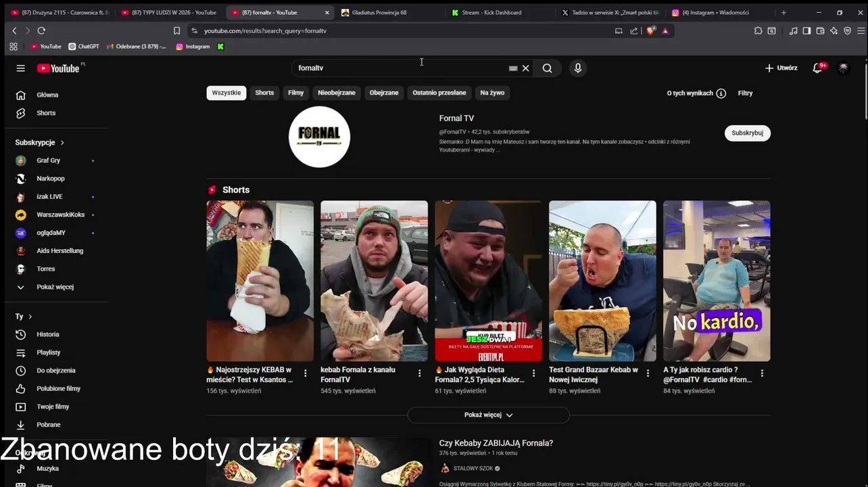Reload the page in the browser
868x487 pixels.
pos(41,30)
